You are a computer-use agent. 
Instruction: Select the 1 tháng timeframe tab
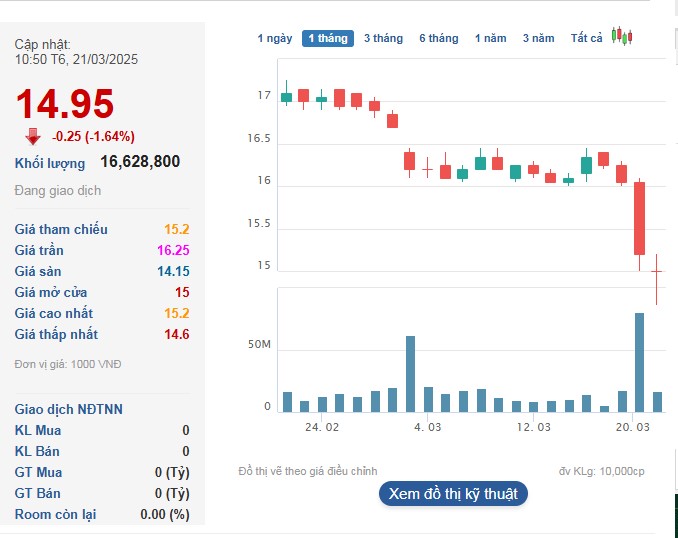[x=328, y=38]
